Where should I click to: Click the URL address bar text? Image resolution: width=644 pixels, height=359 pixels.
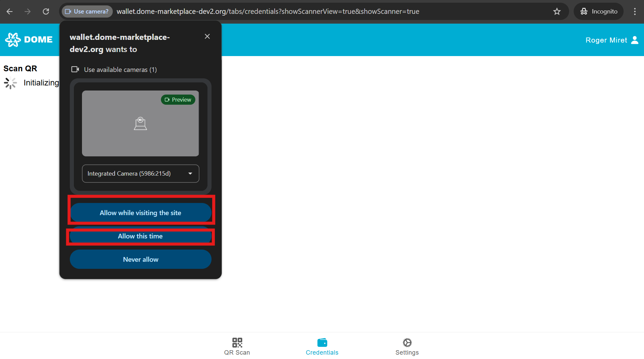coord(268,11)
